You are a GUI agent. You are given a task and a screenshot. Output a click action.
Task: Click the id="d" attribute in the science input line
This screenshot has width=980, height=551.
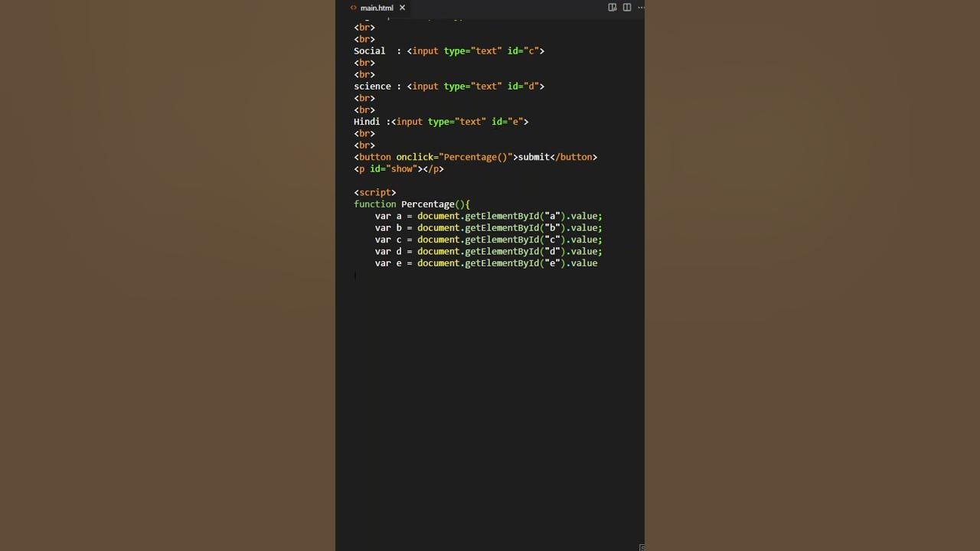pos(523,86)
